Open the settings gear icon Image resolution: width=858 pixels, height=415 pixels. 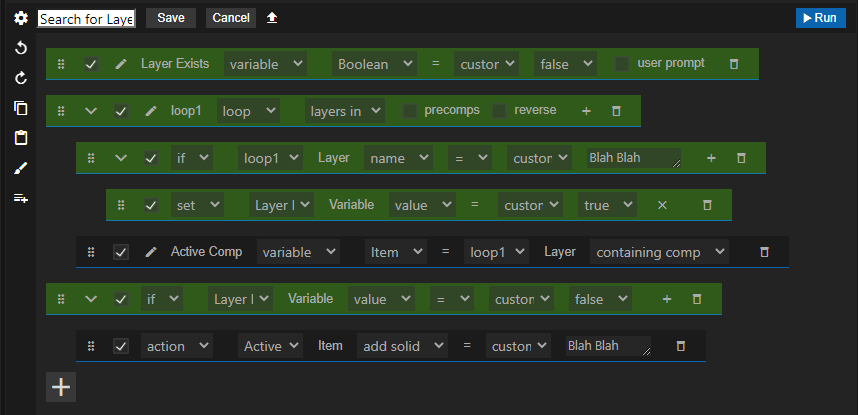point(21,18)
